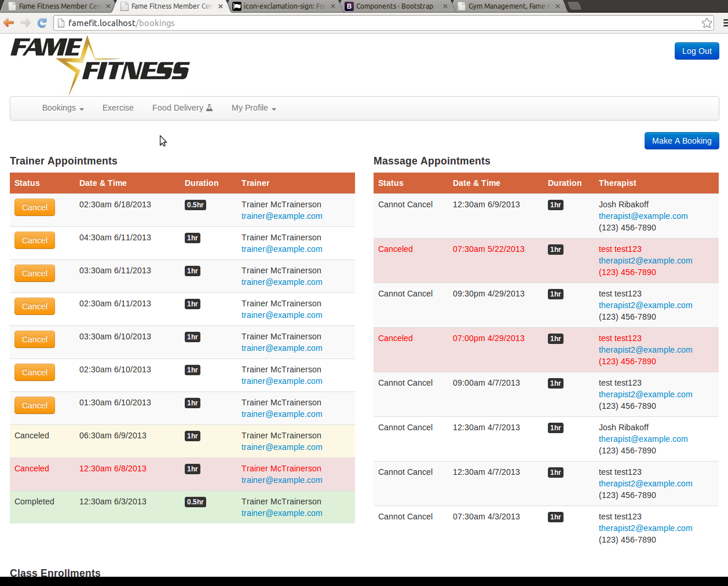Click trainer email link in Completed appointment row
The width and height of the screenshot is (728, 586).
pos(281,513)
